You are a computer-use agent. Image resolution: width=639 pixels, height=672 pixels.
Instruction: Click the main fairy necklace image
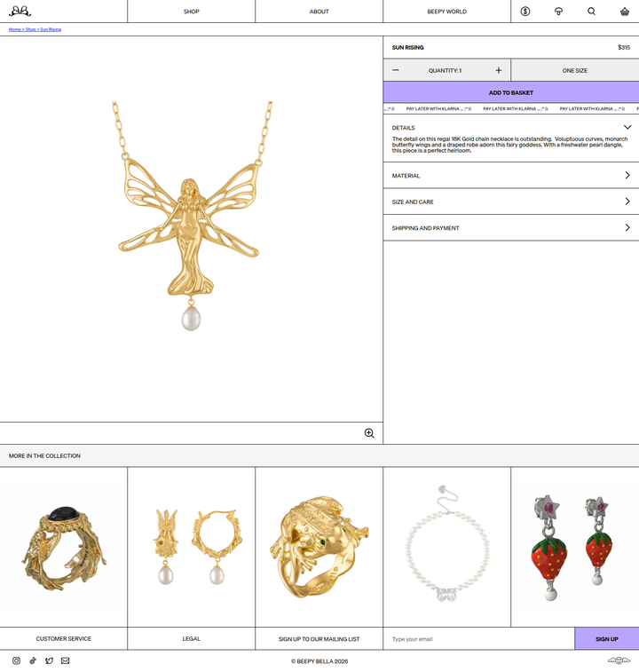191,217
